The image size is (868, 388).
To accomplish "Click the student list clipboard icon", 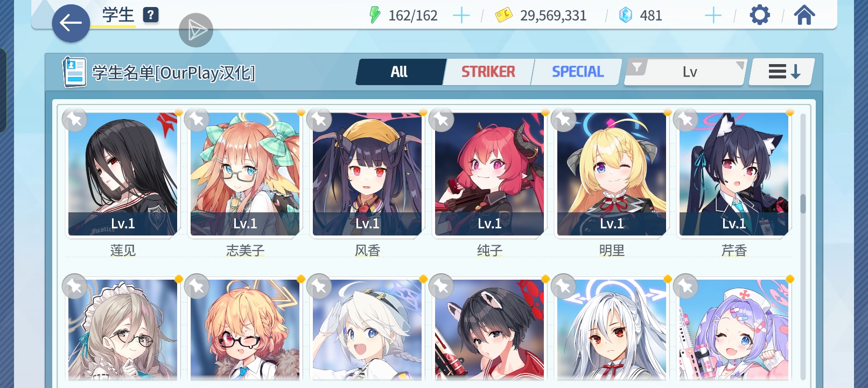I will [74, 72].
